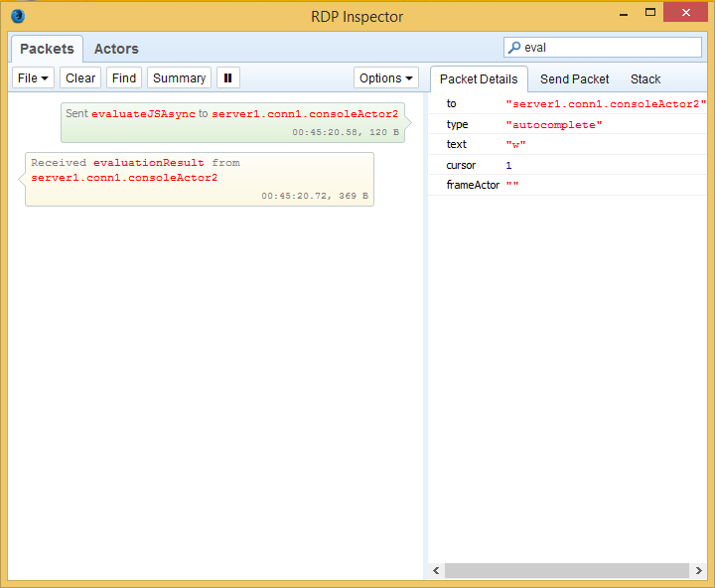The image size is (715, 588).
Task: Click the search magnifier icon
Action: [514, 48]
